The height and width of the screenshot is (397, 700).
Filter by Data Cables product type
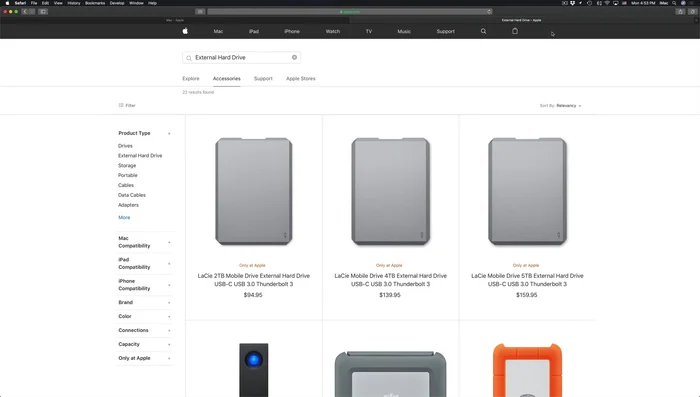pos(132,195)
